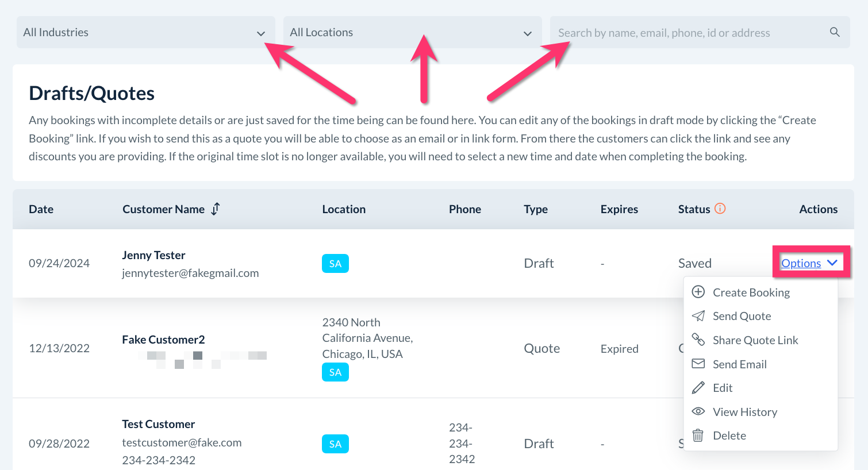Image resolution: width=868 pixels, height=470 pixels.
Task: Select View History menu entry
Action: tap(744, 412)
